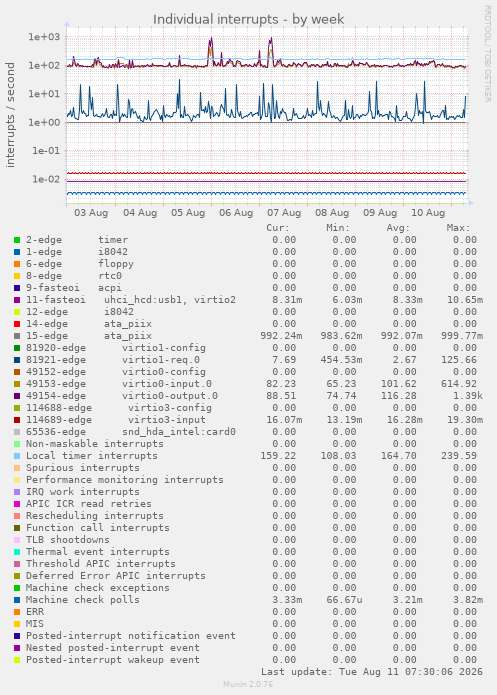Click the Rescheduling interrupts legend entry
The image size is (497, 695).
[x=94, y=516]
